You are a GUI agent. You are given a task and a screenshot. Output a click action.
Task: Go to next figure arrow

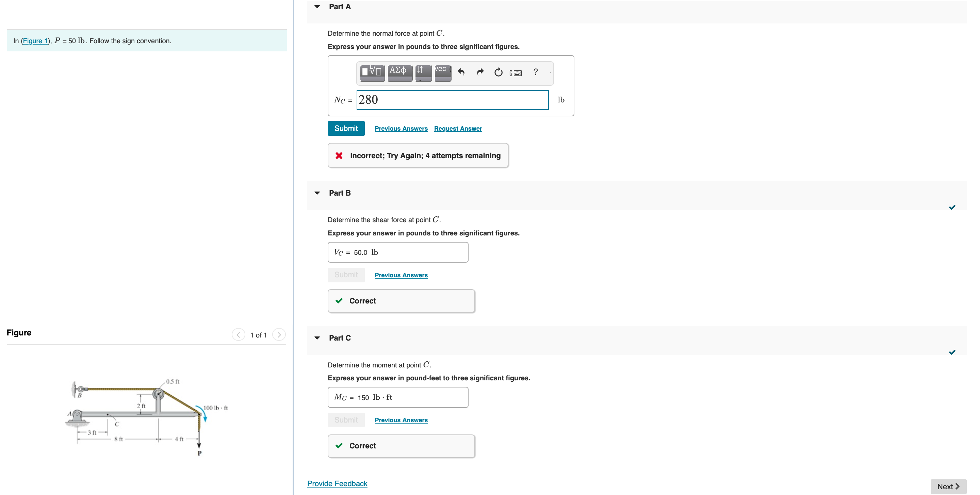(279, 335)
